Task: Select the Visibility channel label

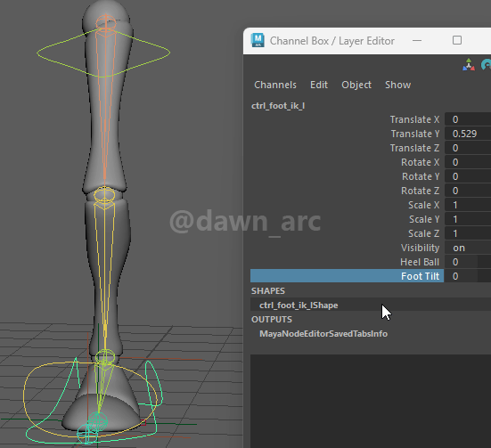Action: pos(421,248)
